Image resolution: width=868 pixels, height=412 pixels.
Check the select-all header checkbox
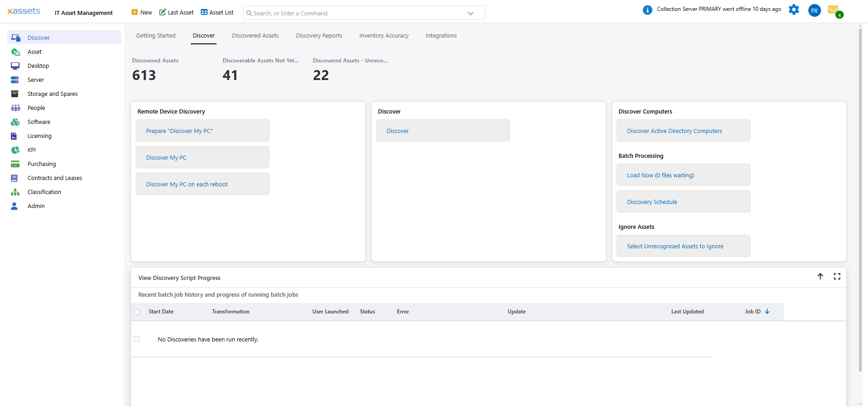coord(137,312)
